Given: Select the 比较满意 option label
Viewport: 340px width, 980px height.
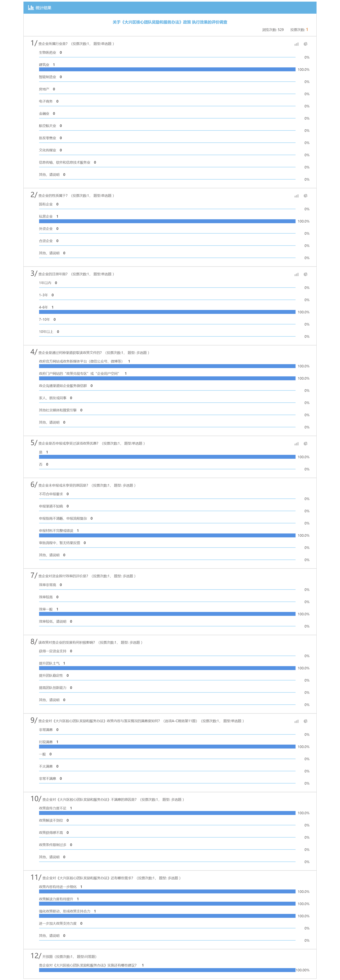Looking at the screenshot, I should point(46,742).
